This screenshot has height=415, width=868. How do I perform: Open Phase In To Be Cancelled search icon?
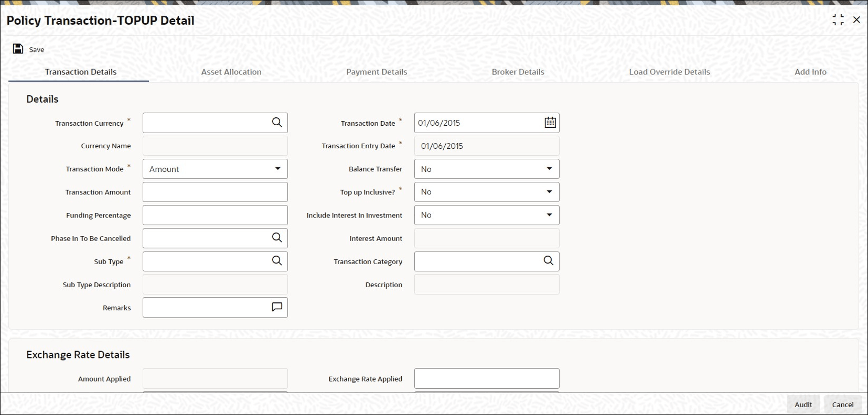277,238
